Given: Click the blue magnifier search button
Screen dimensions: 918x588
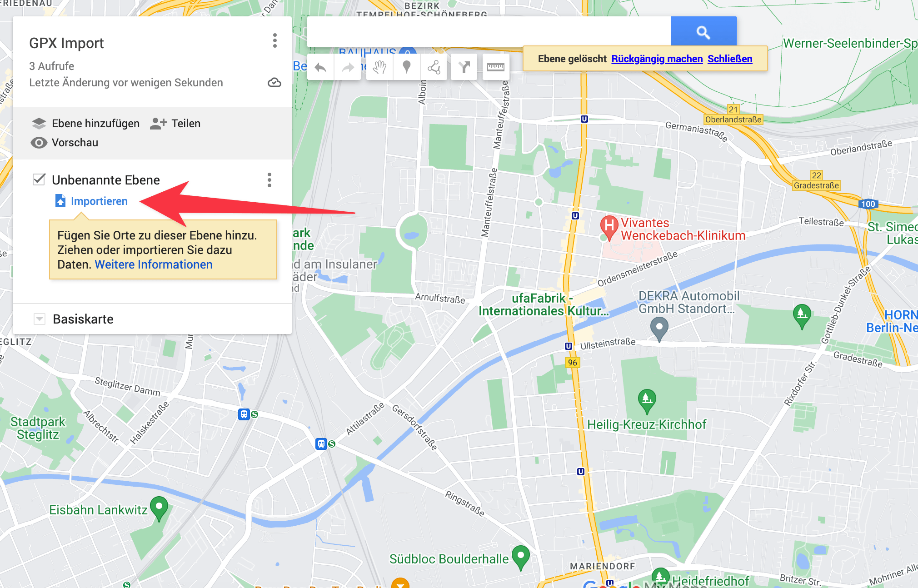Looking at the screenshot, I should pyautogui.click(x=703, y=32).
